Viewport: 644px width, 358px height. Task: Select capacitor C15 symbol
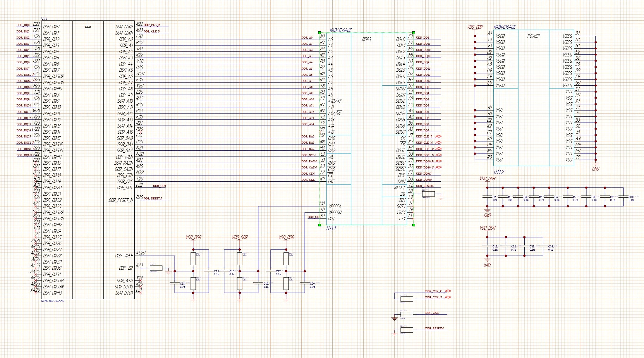[209, 271]
